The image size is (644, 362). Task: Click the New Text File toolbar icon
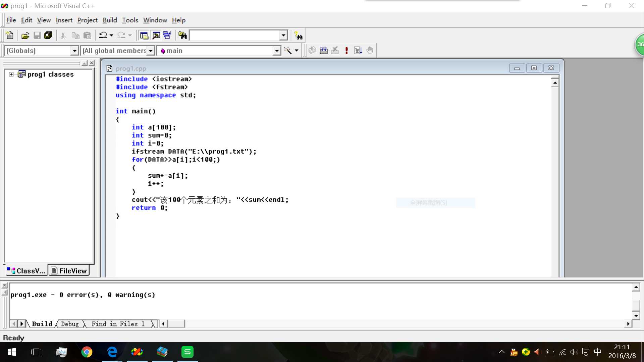coord(10,35)
